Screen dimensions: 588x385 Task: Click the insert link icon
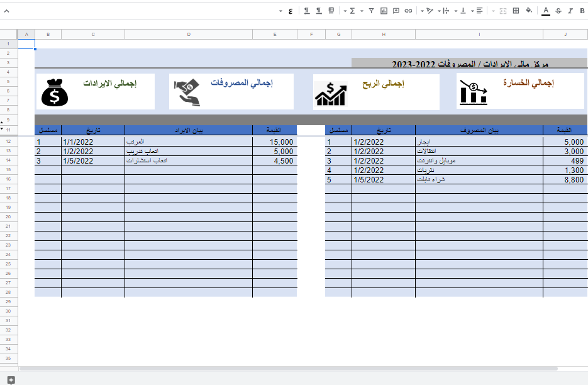click(408, 11)
